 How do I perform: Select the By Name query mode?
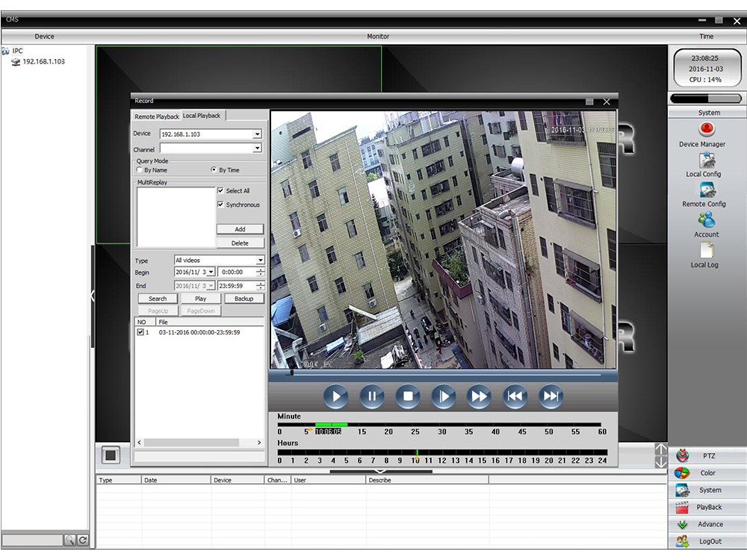139,170
